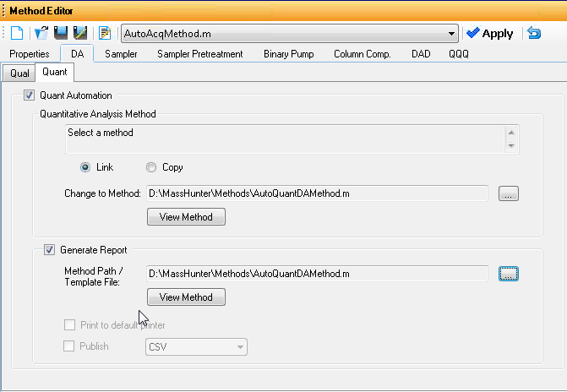Click the Open Method folder icon

41,34
